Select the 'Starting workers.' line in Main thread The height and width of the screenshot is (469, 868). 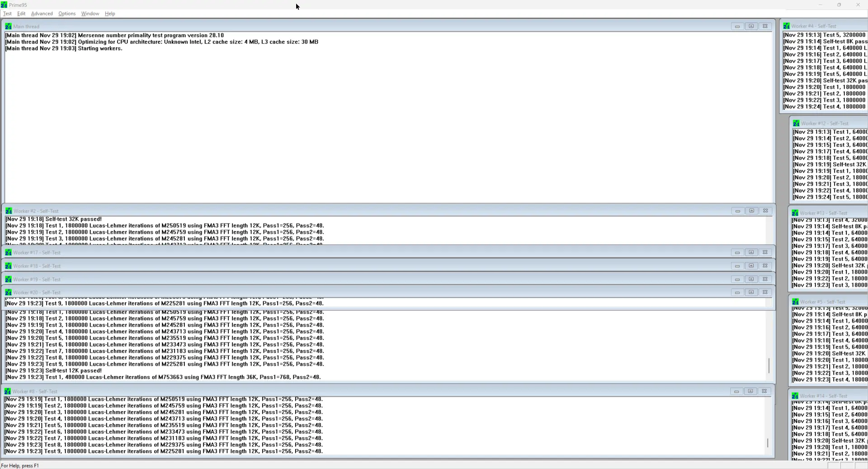point(64,48)
